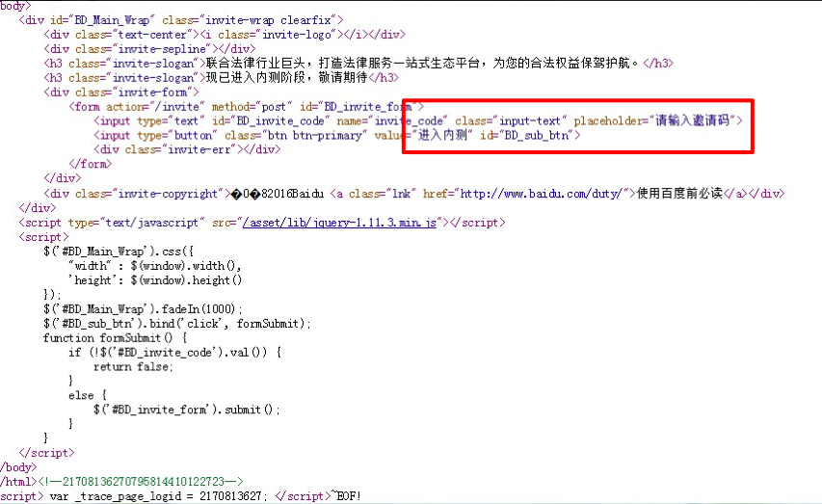Click the return false; line
Screen dimensions: 822x504
click(133, 366)
